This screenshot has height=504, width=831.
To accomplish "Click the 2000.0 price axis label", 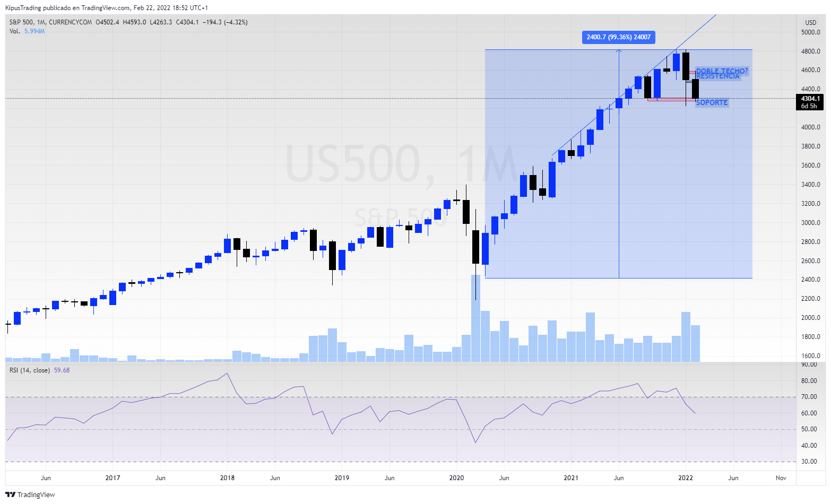I will click(811, 318).
